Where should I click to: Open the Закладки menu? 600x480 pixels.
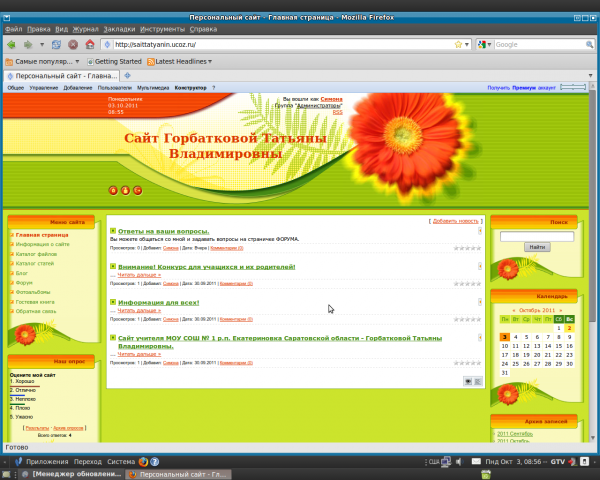(x=119, y=29)
